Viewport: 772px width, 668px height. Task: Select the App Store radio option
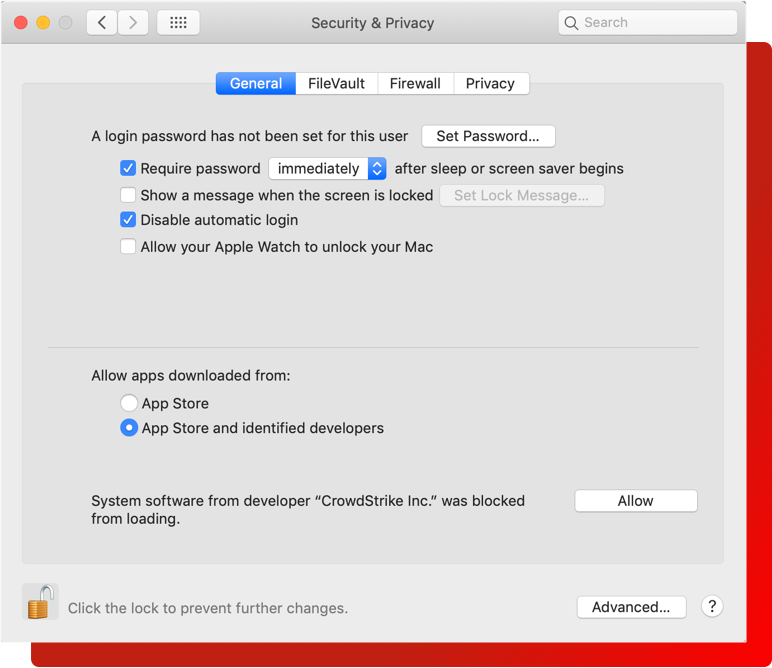tap(129, 403)
